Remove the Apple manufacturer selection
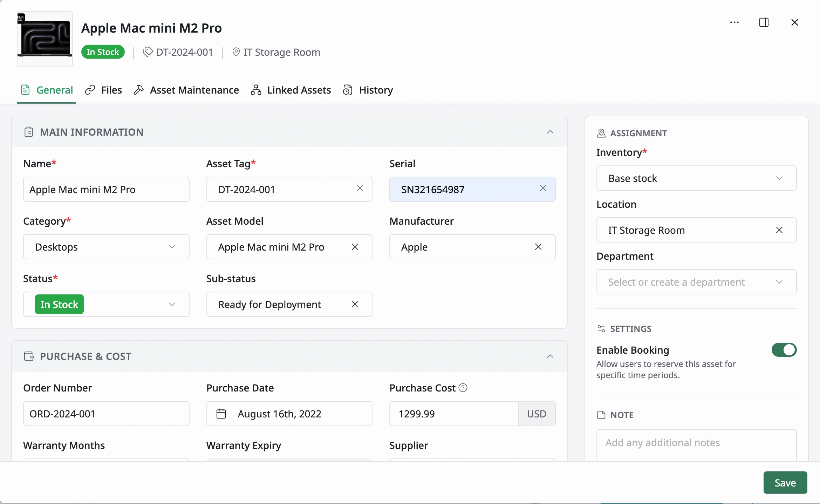Viewport: 820px width, 504px height. coord(538,247)
